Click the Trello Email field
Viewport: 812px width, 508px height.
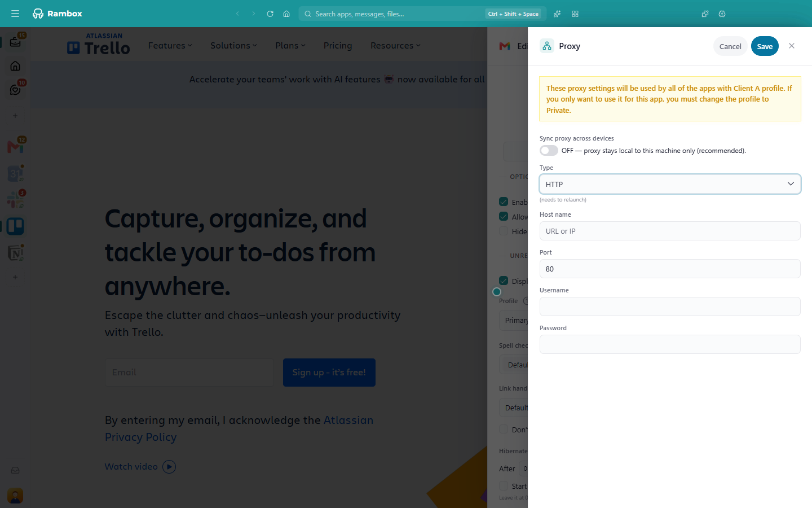(189, 373)
